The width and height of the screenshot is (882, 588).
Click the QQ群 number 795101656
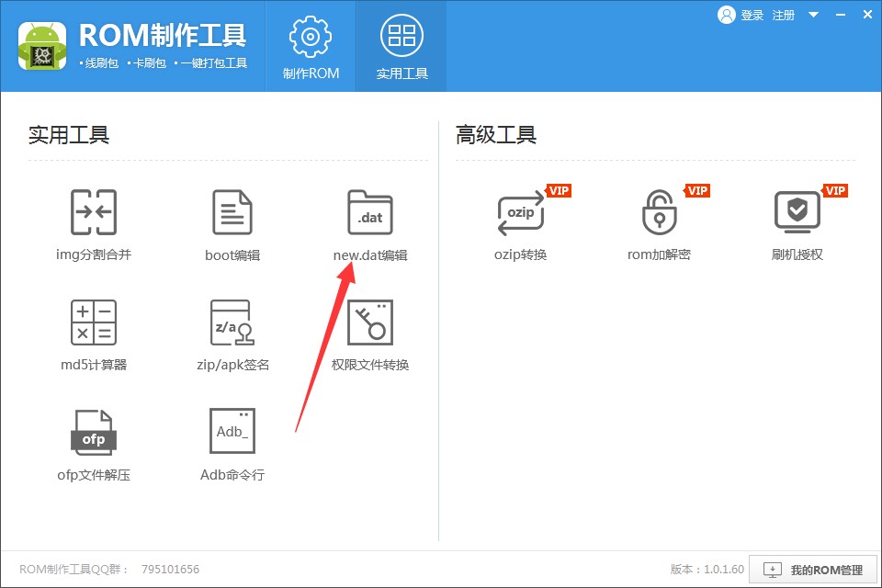(x=169, y=570)
